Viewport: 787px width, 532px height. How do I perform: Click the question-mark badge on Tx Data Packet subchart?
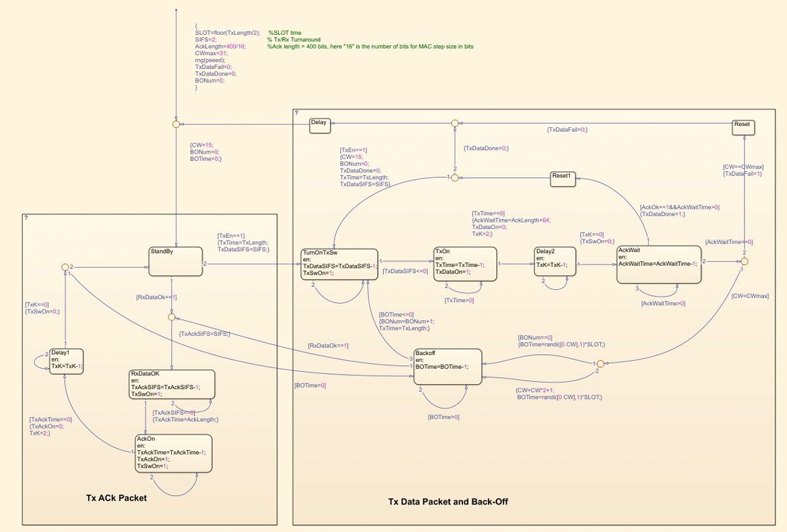296,112
